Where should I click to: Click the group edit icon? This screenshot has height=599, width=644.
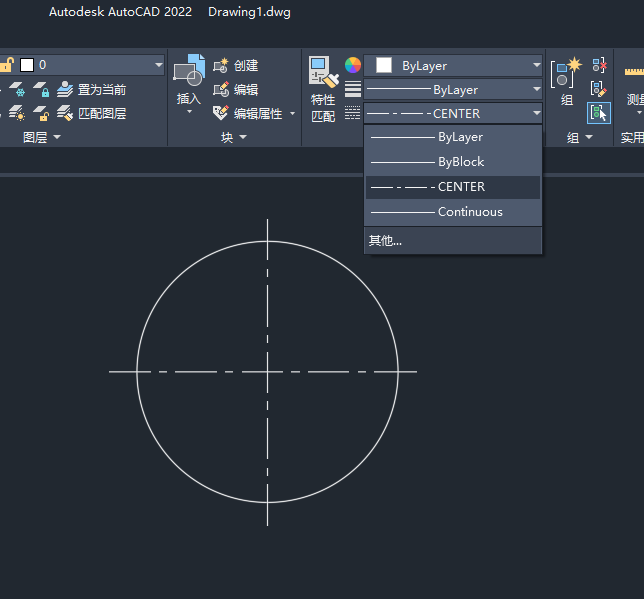[x=599, y=89]
